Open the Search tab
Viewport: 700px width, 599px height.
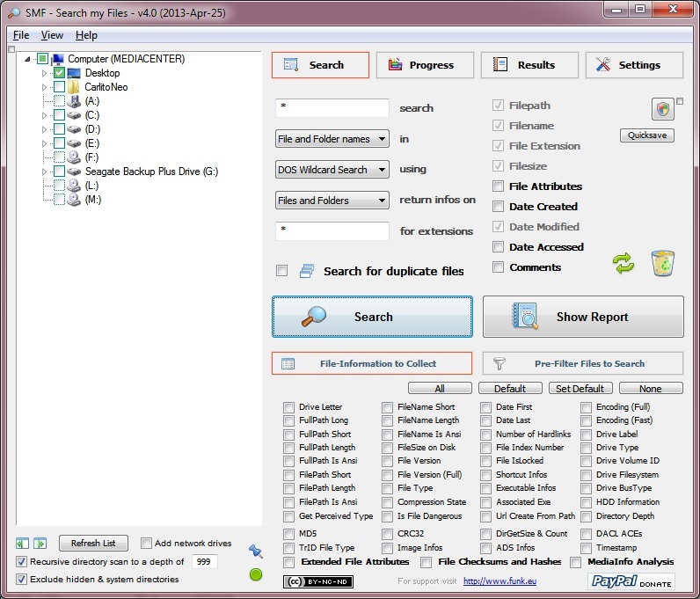[320, 65]
